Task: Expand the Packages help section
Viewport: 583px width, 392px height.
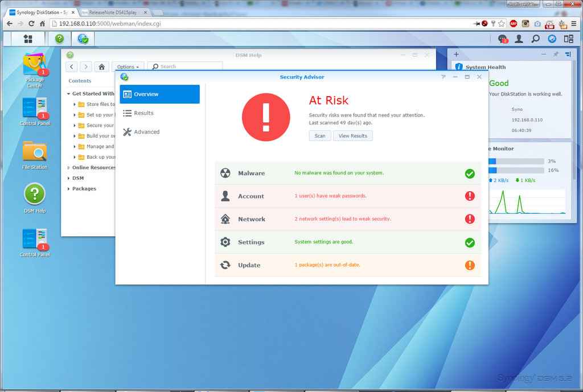Action: point(68,189)
